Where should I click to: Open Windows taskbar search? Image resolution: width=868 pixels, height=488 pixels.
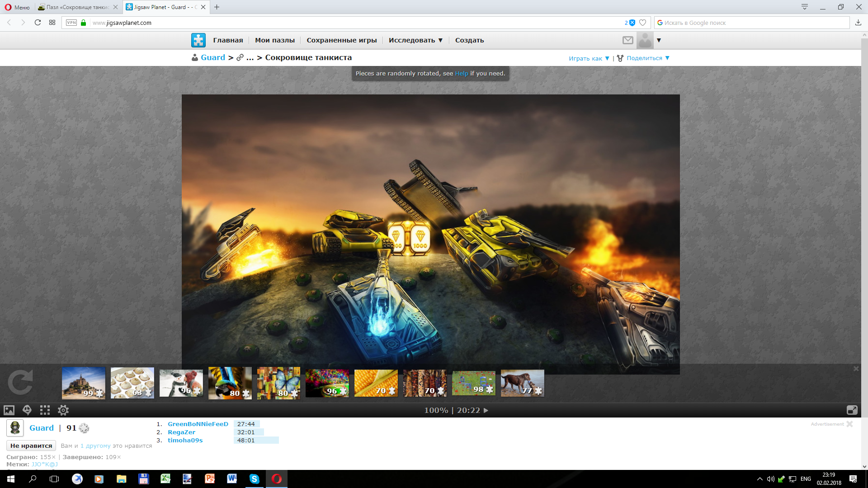click(x=33, y=479)
